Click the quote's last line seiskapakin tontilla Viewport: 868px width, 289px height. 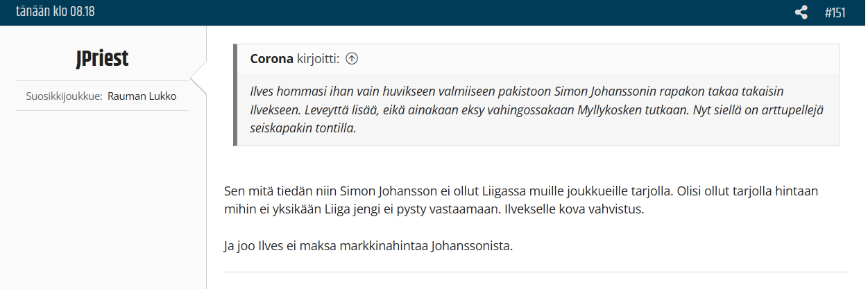point(303,128)
